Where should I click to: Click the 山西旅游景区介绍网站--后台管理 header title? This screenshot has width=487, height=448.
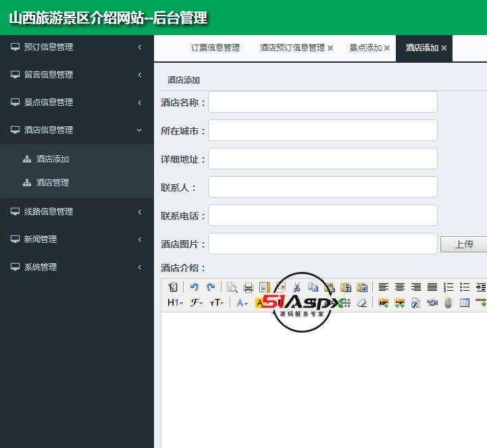tap(108, 18)
